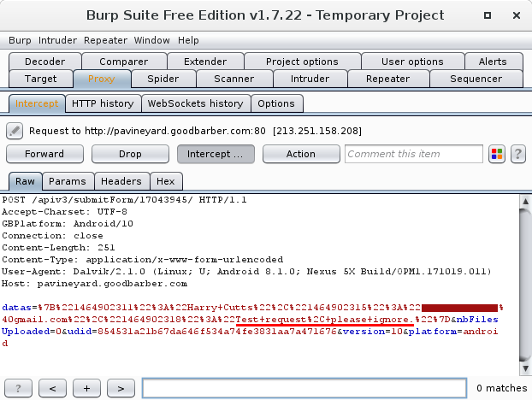Open the Repeater tool tab
Image resolution: width=532 pixels, height=400 pixels.
387,79
